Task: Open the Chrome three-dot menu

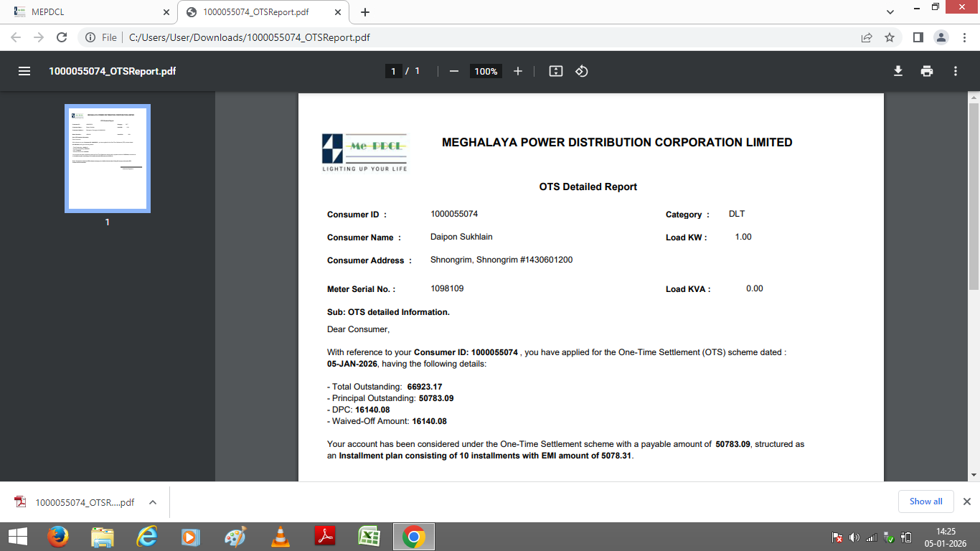Action: (x=963, y=37)
